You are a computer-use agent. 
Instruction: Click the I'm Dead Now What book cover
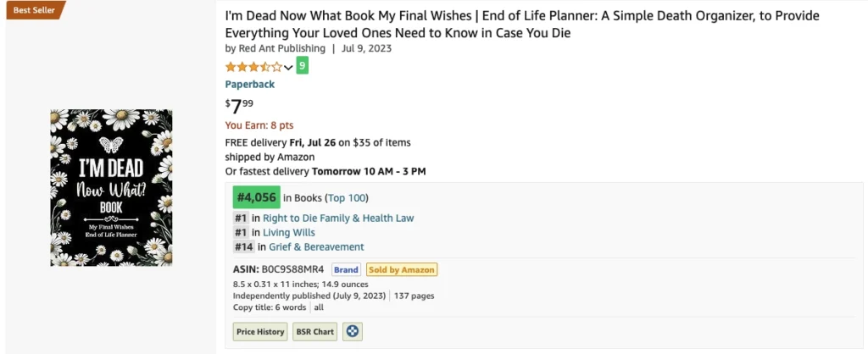[x=111, y=187]
